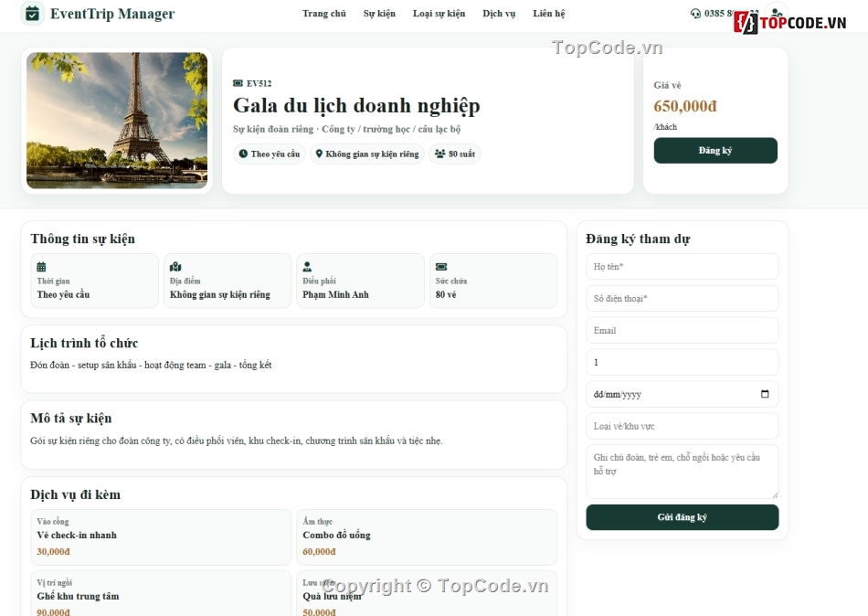Click the Mô tả sự kiện description text

(237, 441)
